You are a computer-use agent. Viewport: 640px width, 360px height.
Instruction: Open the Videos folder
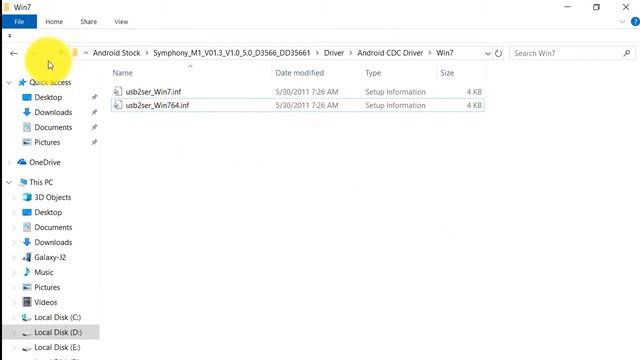click(45, 302)
